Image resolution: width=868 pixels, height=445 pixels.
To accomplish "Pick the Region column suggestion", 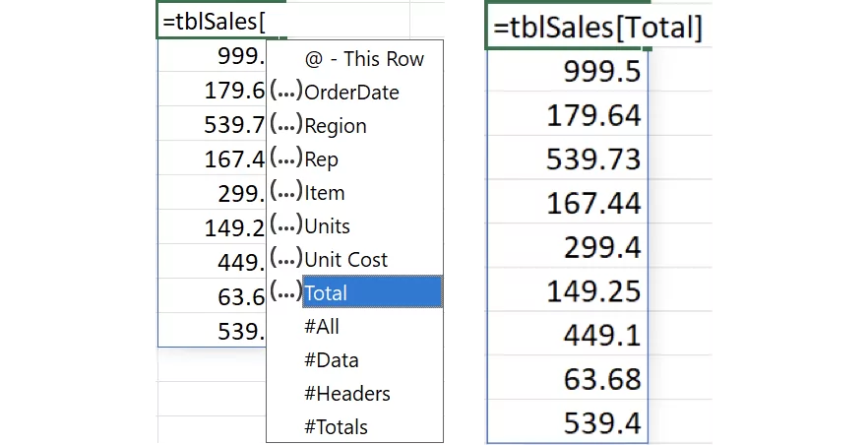I will click(x=336, y=126).
